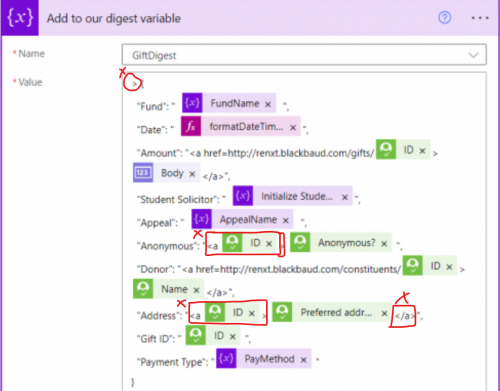This screenshot has width=500, height=391.
Task: Remove the ID token on the Gift ID line
Action: point(233,337)
